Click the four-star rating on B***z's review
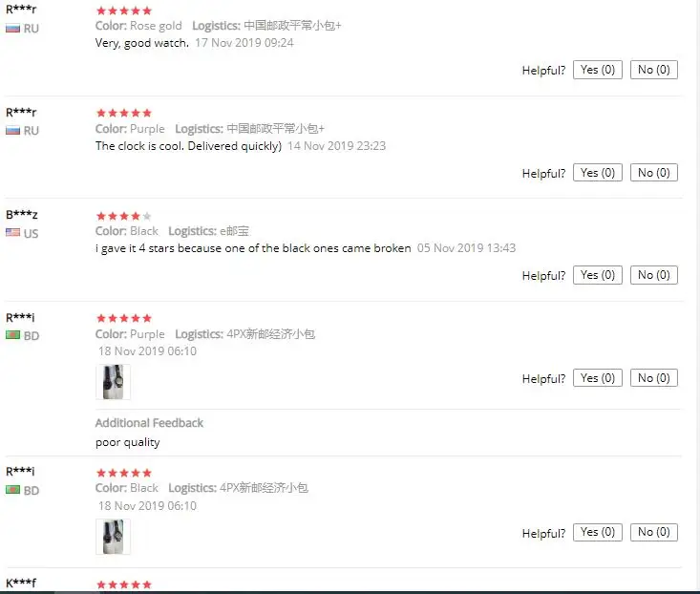The height and width of the screenshot is (594, 700). [124, 216]
